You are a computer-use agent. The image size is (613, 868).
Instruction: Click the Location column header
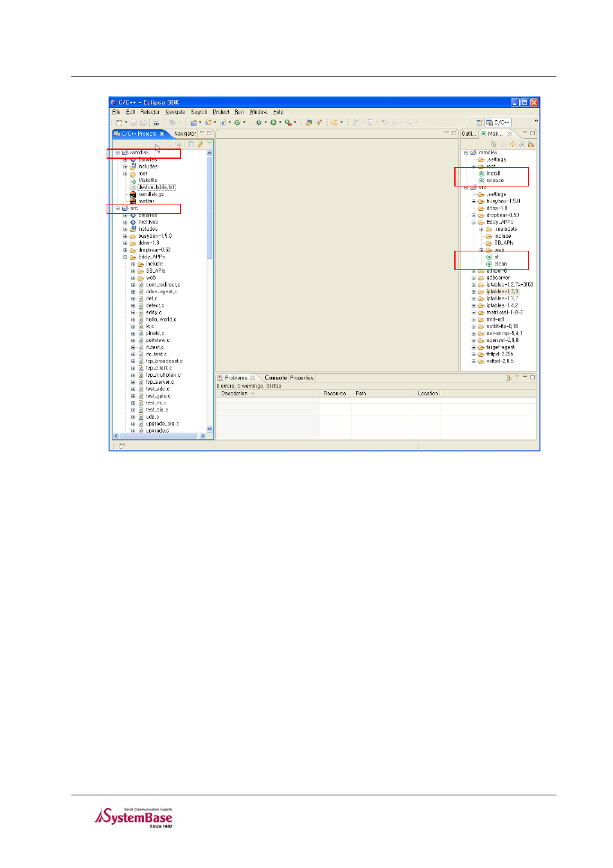[428, 393]
